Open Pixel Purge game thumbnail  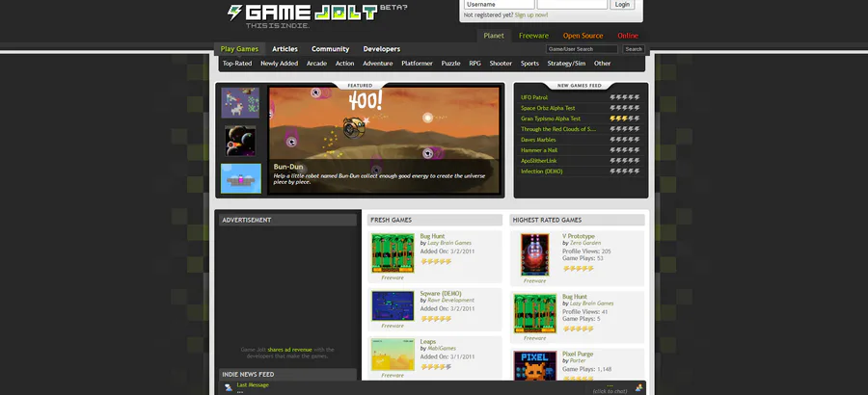click(x=534, y=366)
